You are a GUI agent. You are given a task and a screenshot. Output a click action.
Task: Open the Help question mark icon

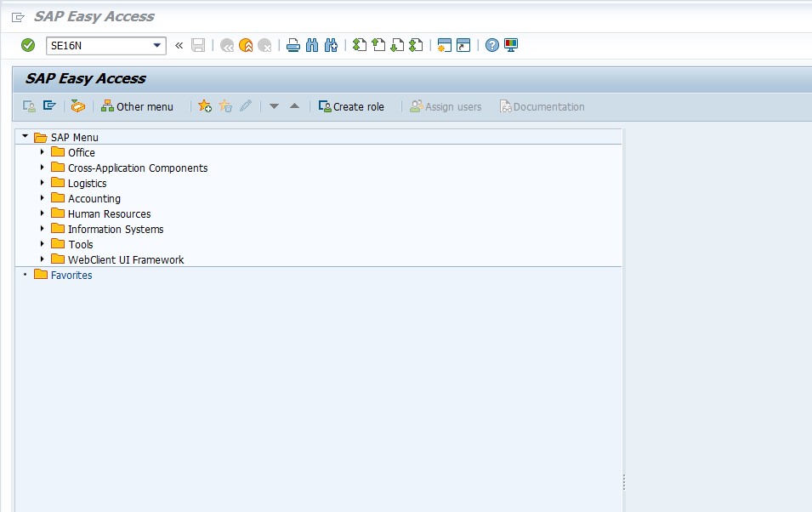[x=492, y=46]
